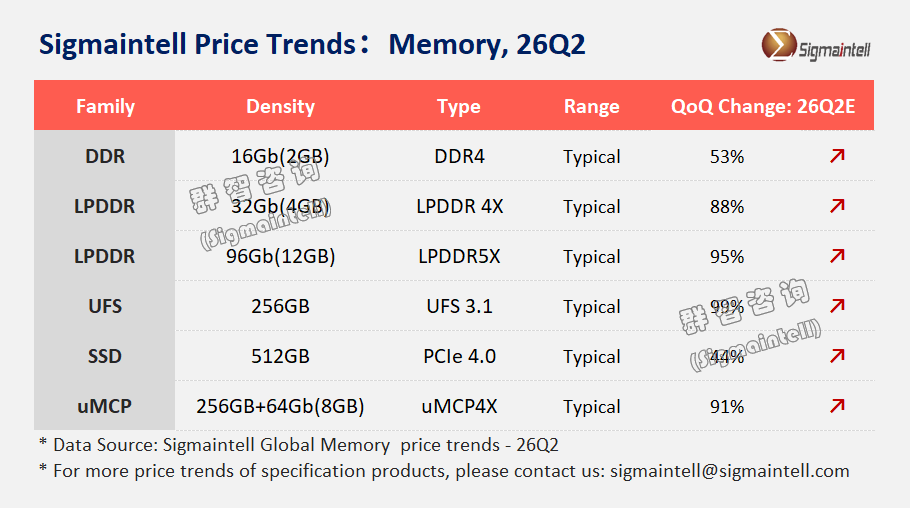The width and height of the screenshot is (910, 508).
Task: Click the up arrow in the uMCP4X row
Action: pyautogui.click(x=838, y=406)
